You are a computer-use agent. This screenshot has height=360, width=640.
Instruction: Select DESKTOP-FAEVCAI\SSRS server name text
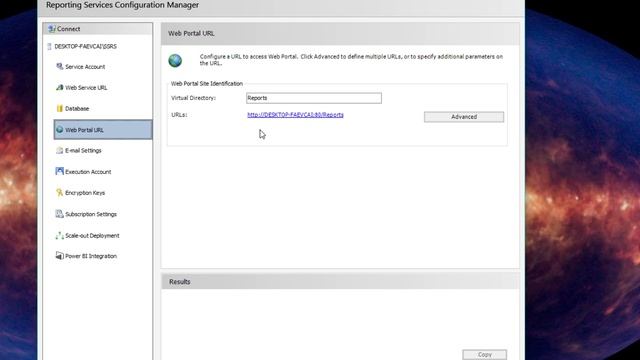click(86, 47)
